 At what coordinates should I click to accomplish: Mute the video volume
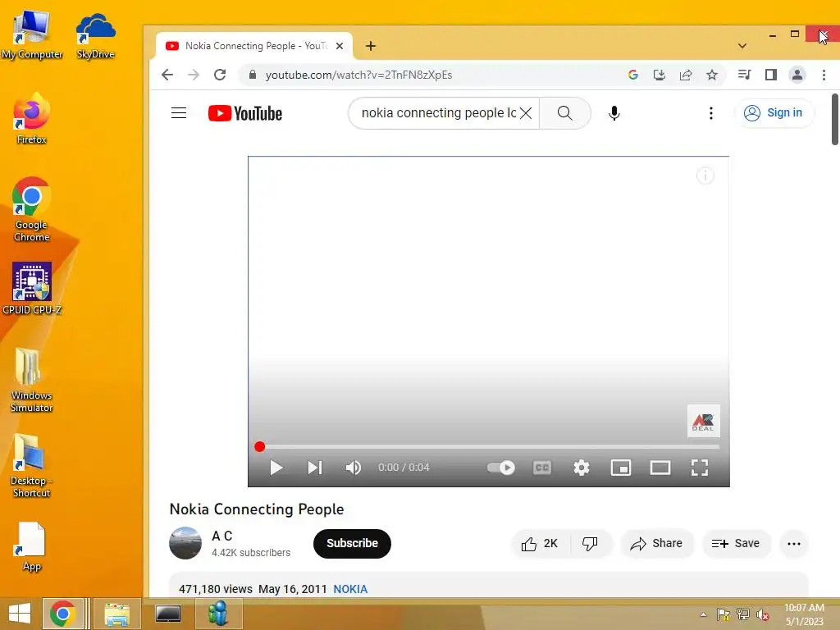tap(353, 468)
